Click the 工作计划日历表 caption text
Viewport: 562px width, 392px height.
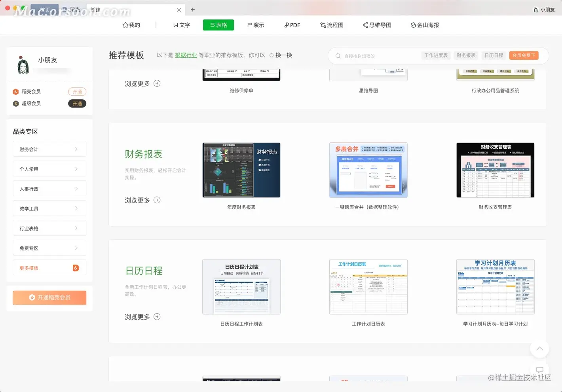tap(368, 324)
